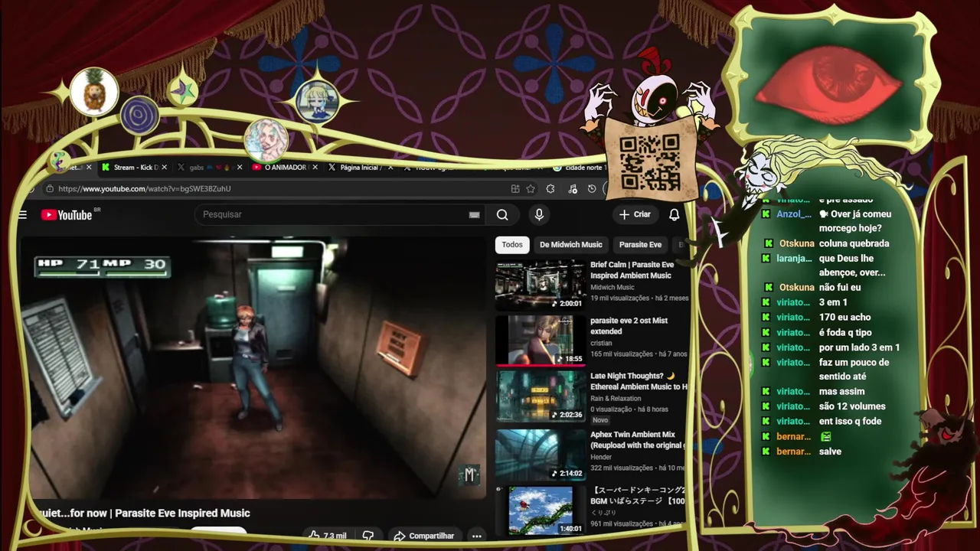Open Rain & Relaxation channel name
Image resolution: width=980 pixels, height=551 pixels.
(616, 399)
